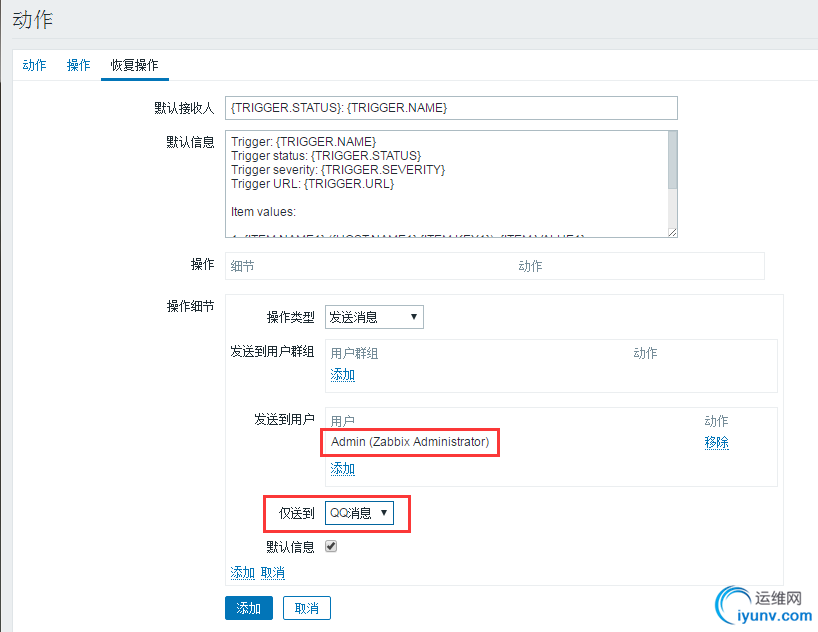Remove Admin user with 移除 link
Viewport: 818px width, 632px height.
(716, 443)
